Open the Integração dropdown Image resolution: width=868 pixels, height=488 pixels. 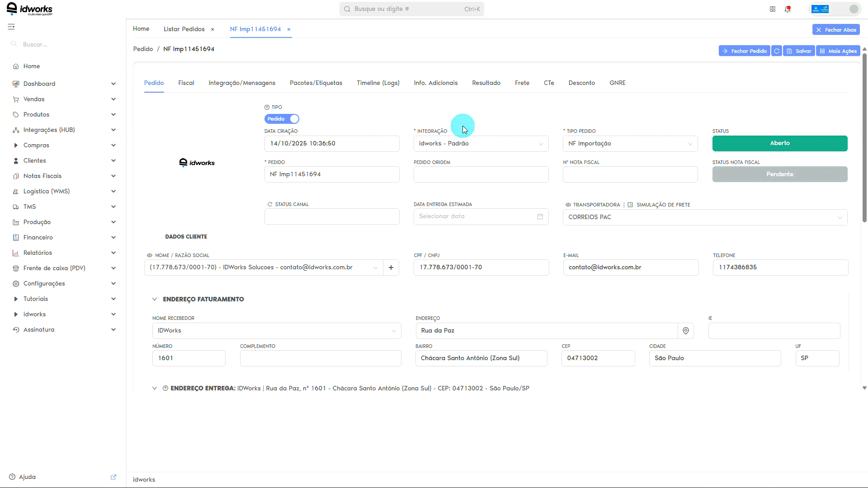[x=481, y=144]
